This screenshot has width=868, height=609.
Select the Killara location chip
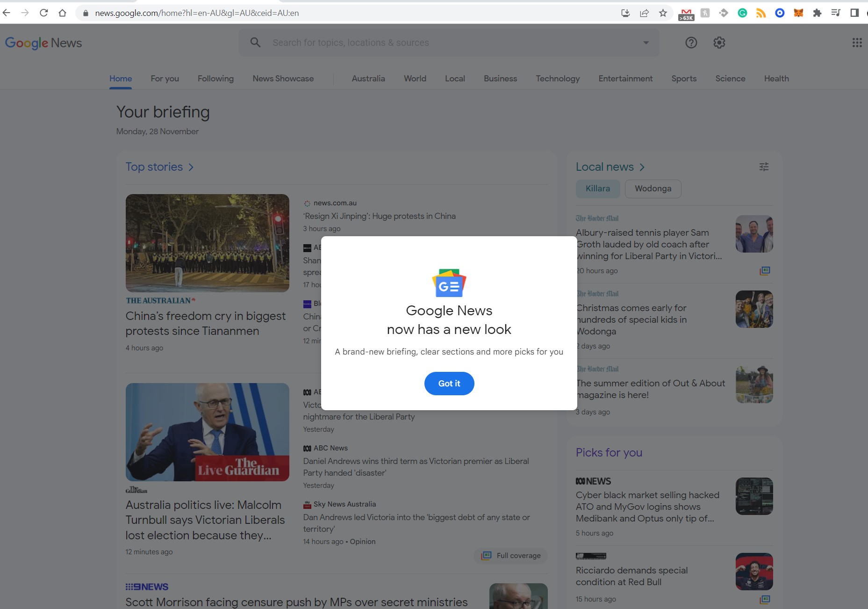(598, 189)
